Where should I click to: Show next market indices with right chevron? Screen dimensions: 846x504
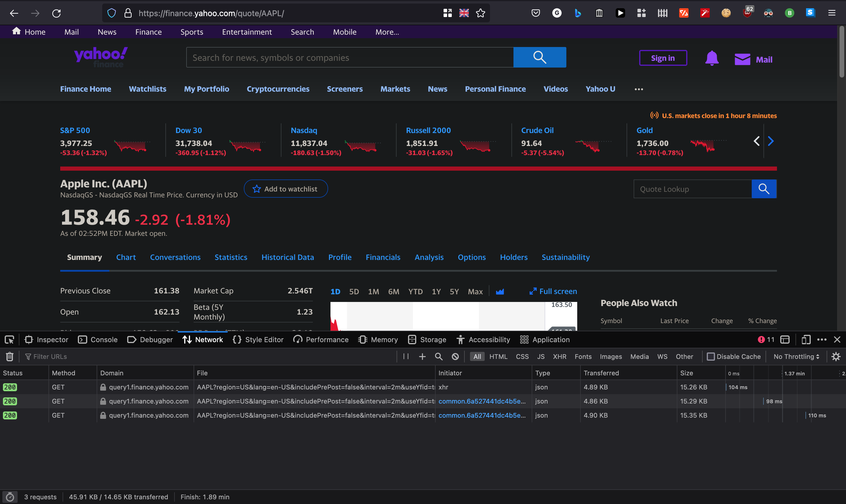pyautogui.click(x=771, y=141)
